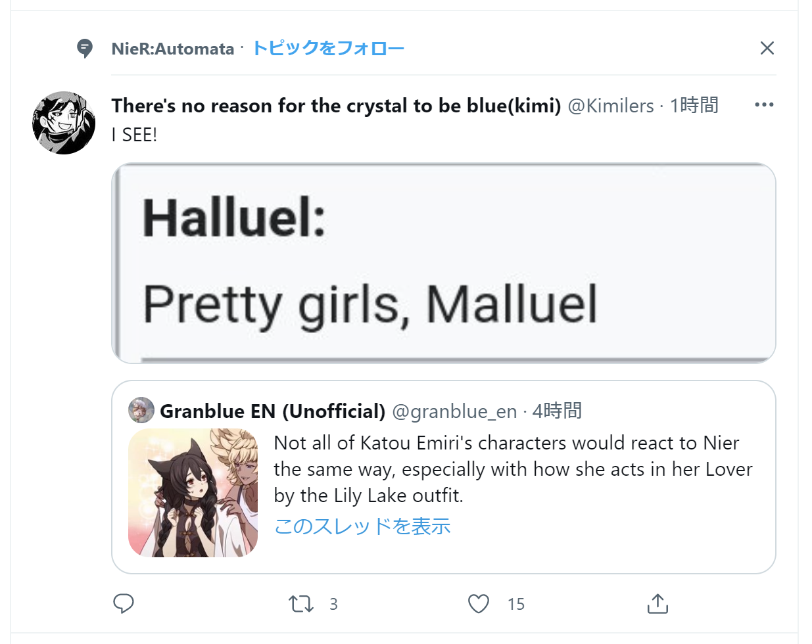Click the reply speech bubble icon

click(x=124, y=603)
